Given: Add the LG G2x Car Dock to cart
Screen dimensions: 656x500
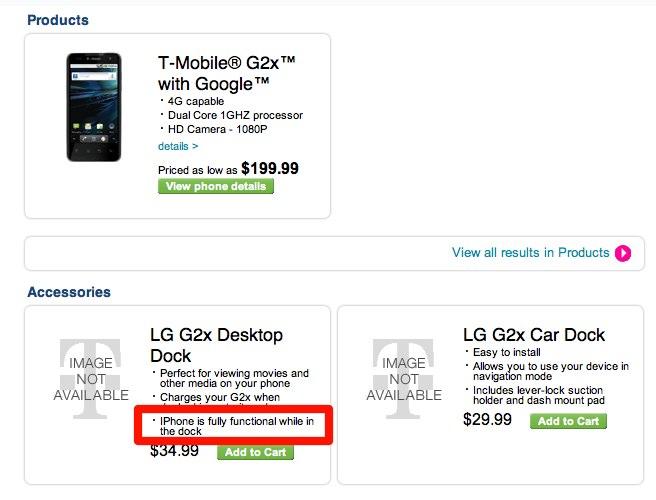Looking at the screenshot, I should point(568,421).
